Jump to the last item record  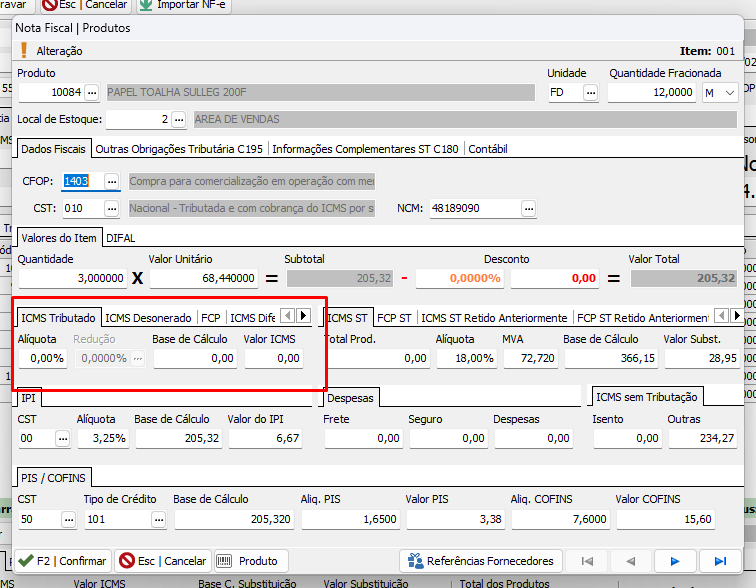[720, 561]
